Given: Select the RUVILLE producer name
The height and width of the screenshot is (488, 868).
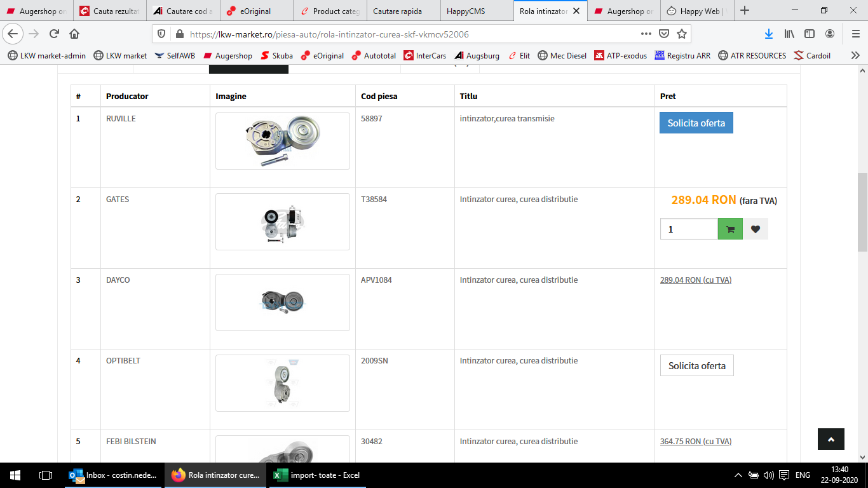Looking at the screenshot, I should point(121,118).
